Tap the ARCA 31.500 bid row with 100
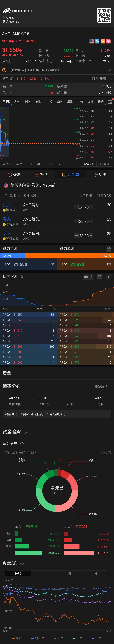 (28, 347)
